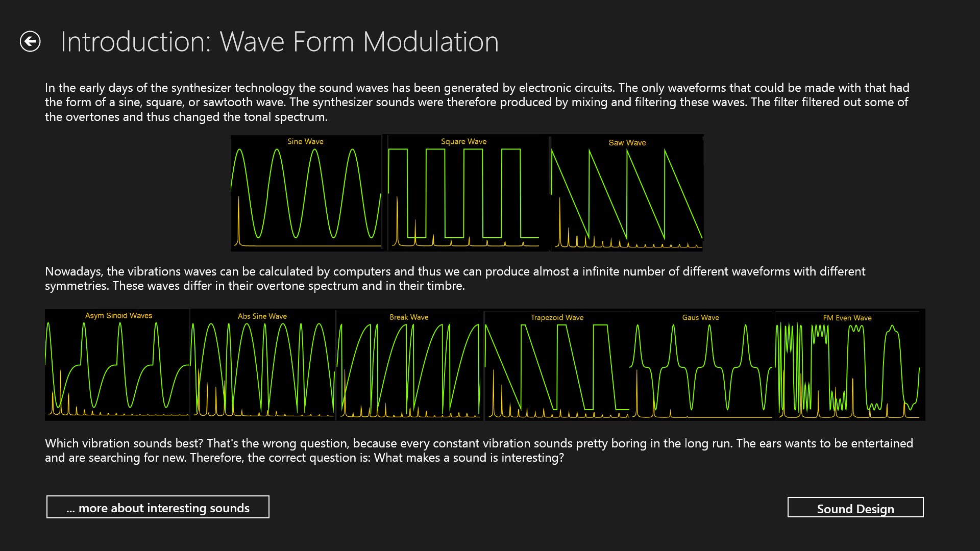Click the back navigation arrow
Viewport: 980px width, 551px height.
tap(32, 41)
